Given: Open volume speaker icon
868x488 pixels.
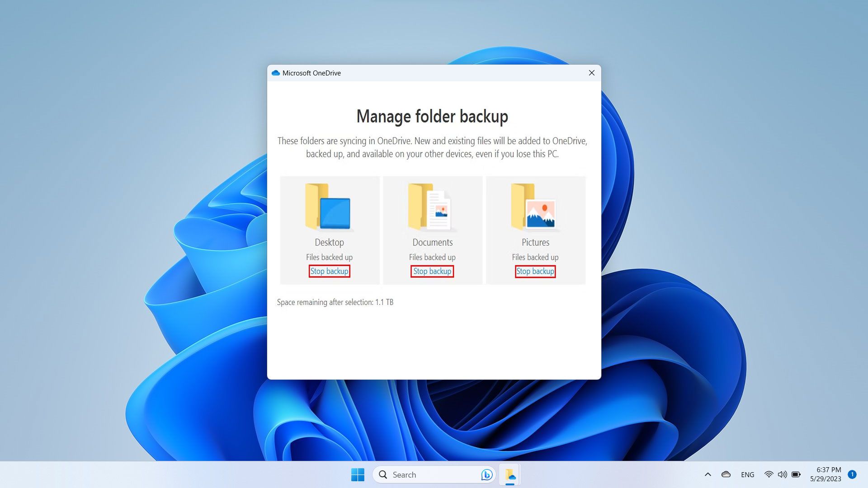Looking at the screenshot, I should (782, 474).
